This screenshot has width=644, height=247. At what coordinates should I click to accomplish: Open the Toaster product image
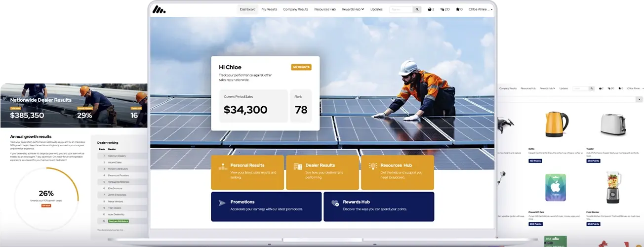[x=613, y=125]
